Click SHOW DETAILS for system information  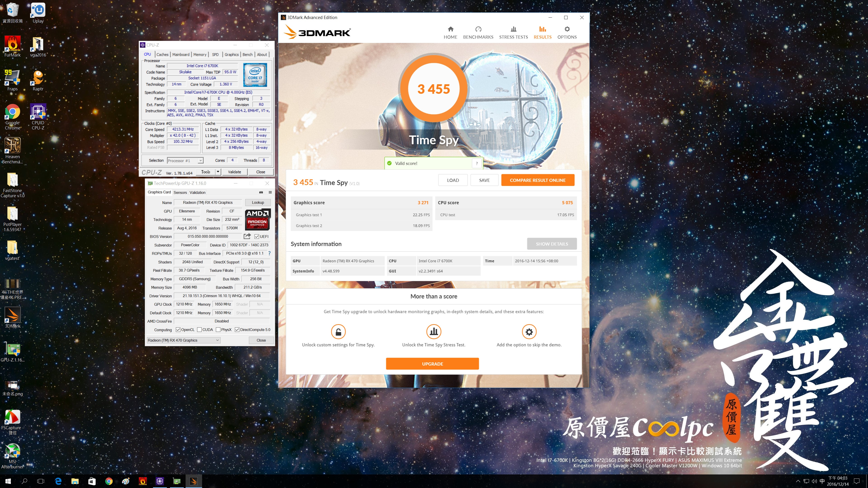552,244
